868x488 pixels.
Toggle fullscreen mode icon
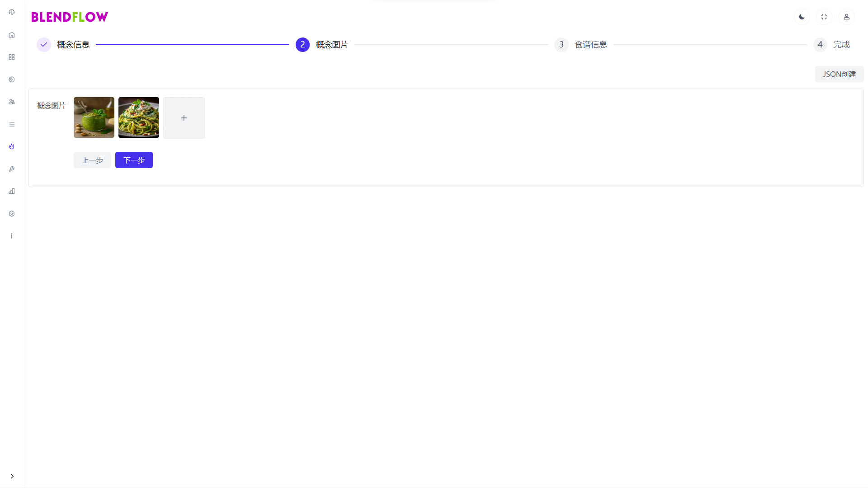point(824,17)
